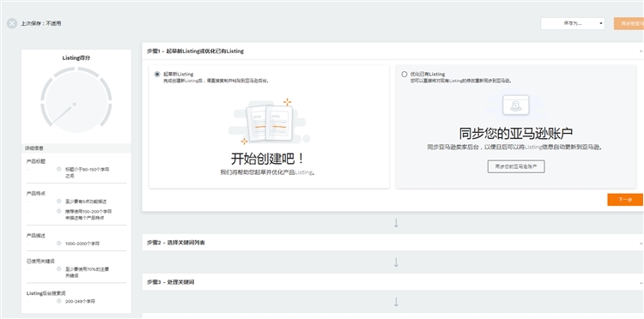
Task: Expand the 步骤2 选择关键词列表 section
Action: [392, 243]
